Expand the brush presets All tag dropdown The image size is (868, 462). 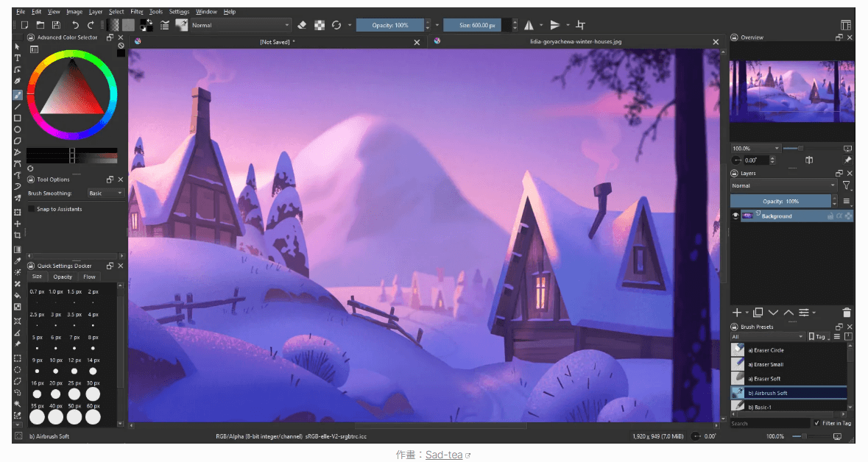click(766, 336)
